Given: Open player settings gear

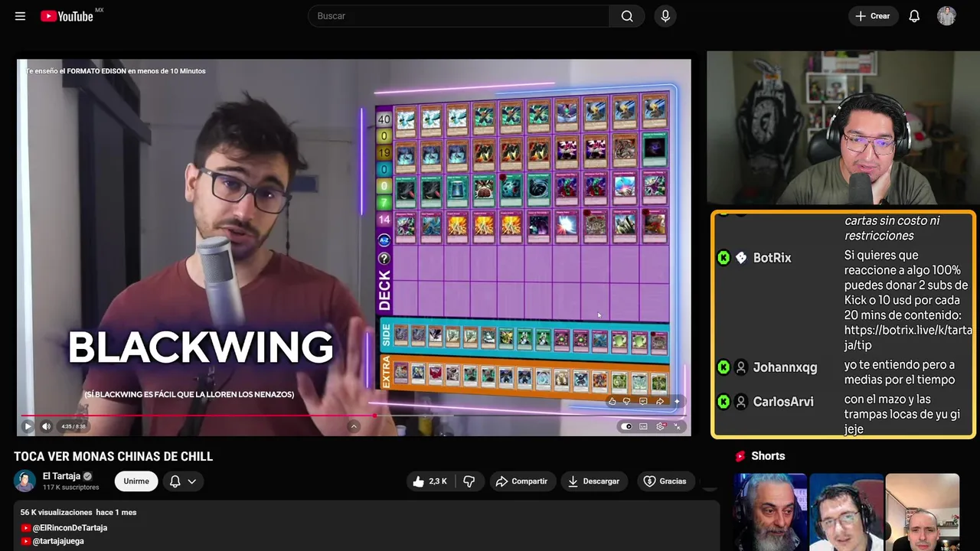Looking at the screenshot, I should pos(661,426).
